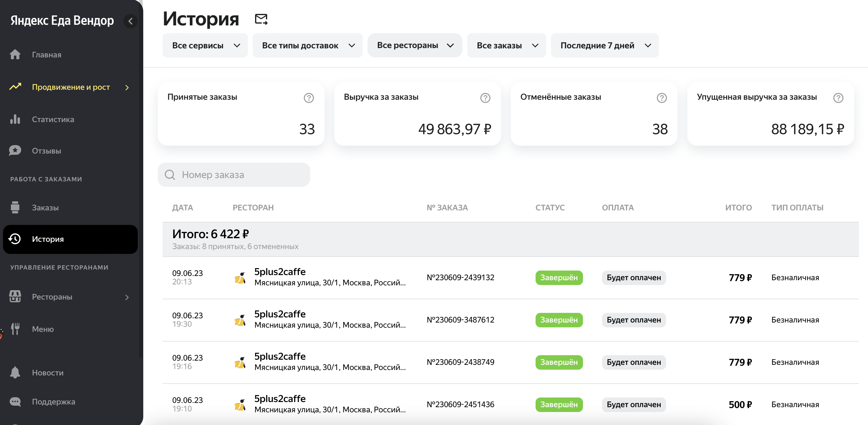Click Будет оплачен badge of 19:10 order
This screenshot has width=868, height=425.
tap(634, 404)
